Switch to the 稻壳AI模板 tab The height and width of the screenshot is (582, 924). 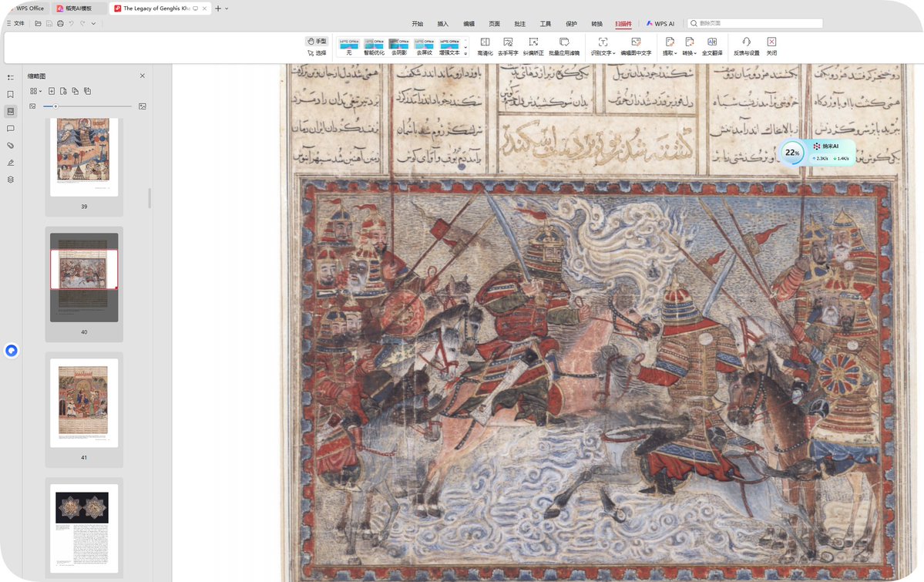coord(79,8)
